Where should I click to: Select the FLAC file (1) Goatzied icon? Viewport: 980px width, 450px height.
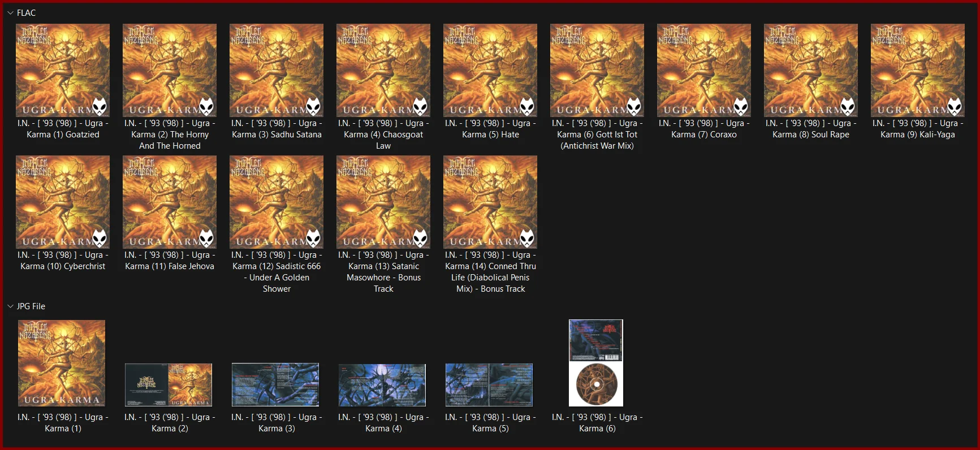pos(63,70)
